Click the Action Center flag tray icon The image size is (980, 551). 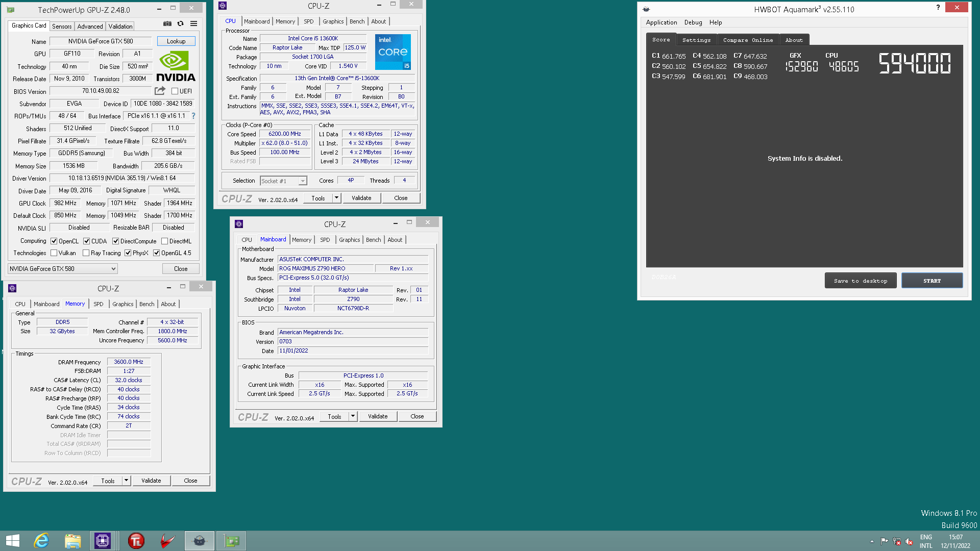click(x=884, y=541)
